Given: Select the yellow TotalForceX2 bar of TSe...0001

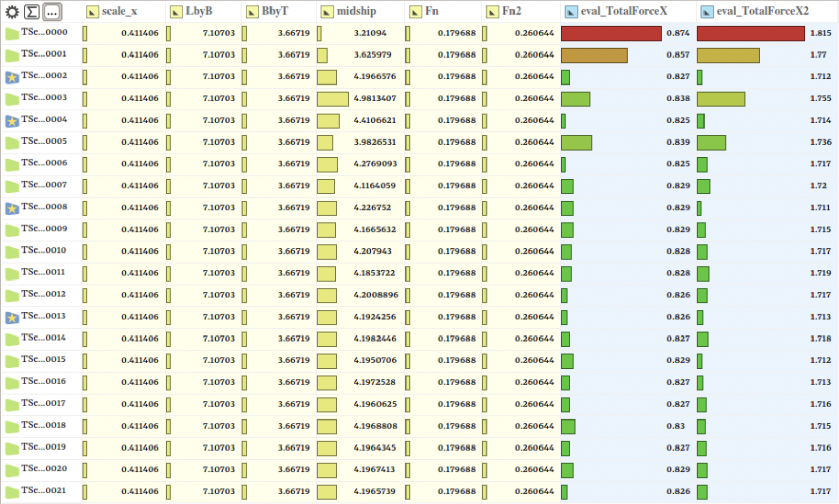Looking at the screenshot, I should tap(728, 55).
